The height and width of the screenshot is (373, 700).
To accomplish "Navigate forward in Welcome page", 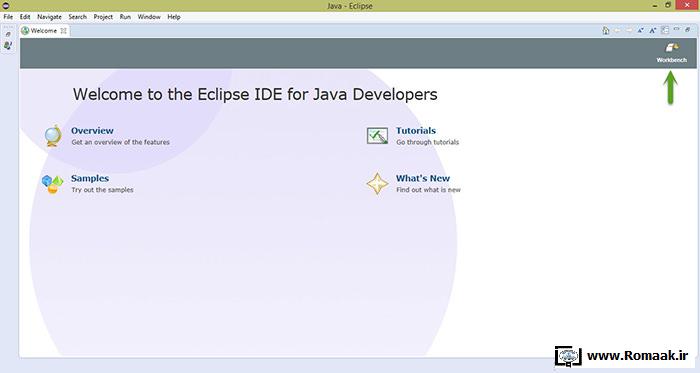I will (629, 30).
